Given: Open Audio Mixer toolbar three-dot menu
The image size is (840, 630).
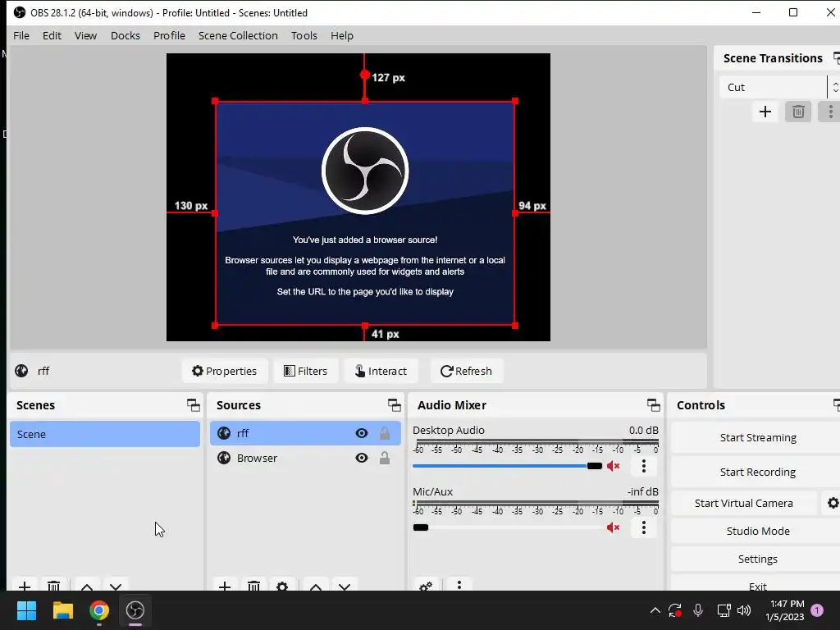Looking at the screenshot, I should point(459,586).
